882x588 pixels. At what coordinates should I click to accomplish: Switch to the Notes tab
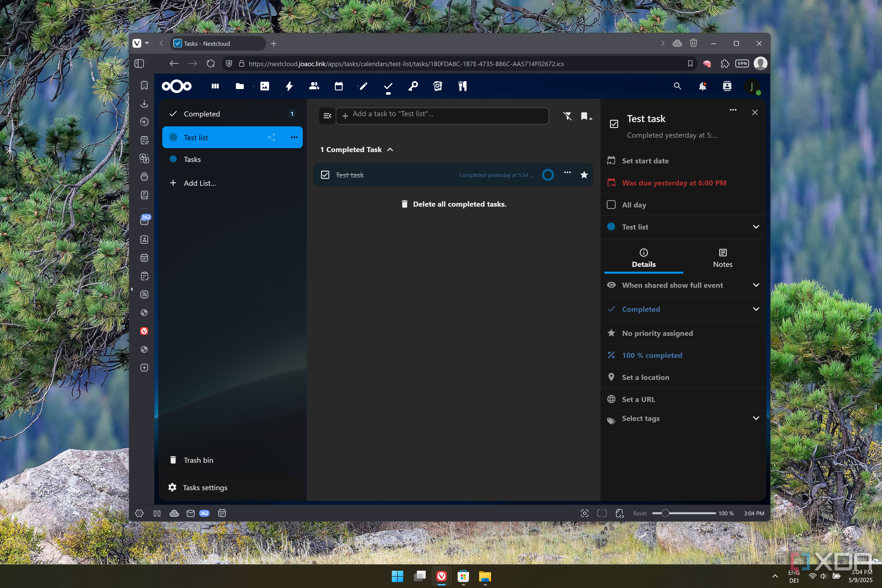click(x=723, y=258)
